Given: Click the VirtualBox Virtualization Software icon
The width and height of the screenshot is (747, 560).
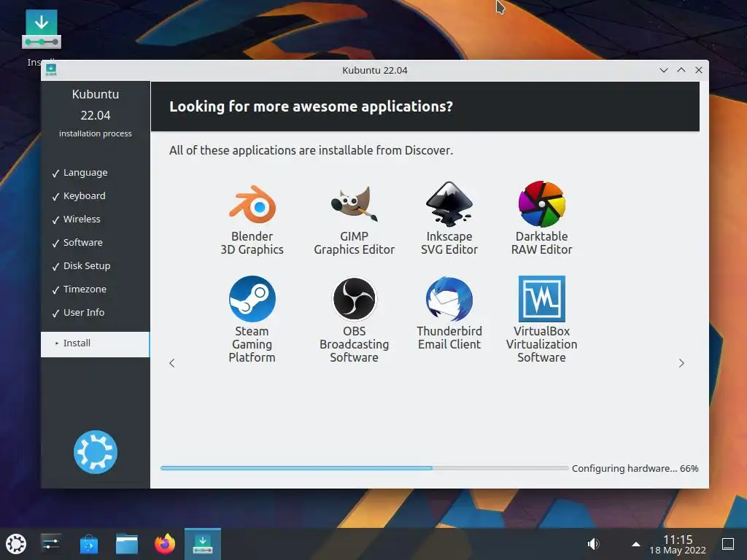Looking at the screenshot, I should tap(542, 298).
